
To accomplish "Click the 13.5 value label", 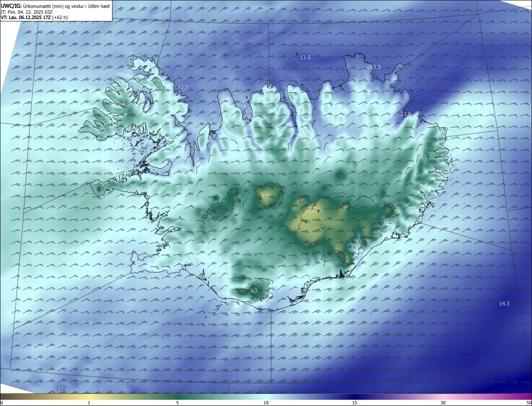I will [x=305, y=58].
